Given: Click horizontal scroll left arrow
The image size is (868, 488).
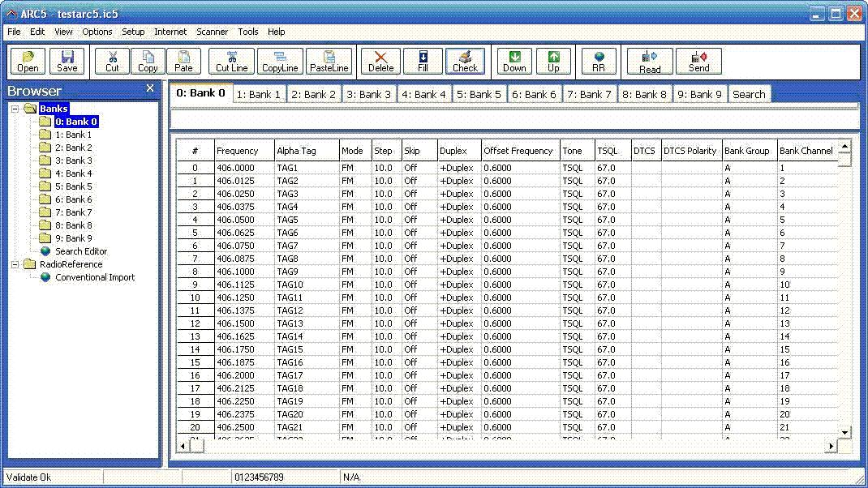Looking at the screenshot, I should click(183, 446).
